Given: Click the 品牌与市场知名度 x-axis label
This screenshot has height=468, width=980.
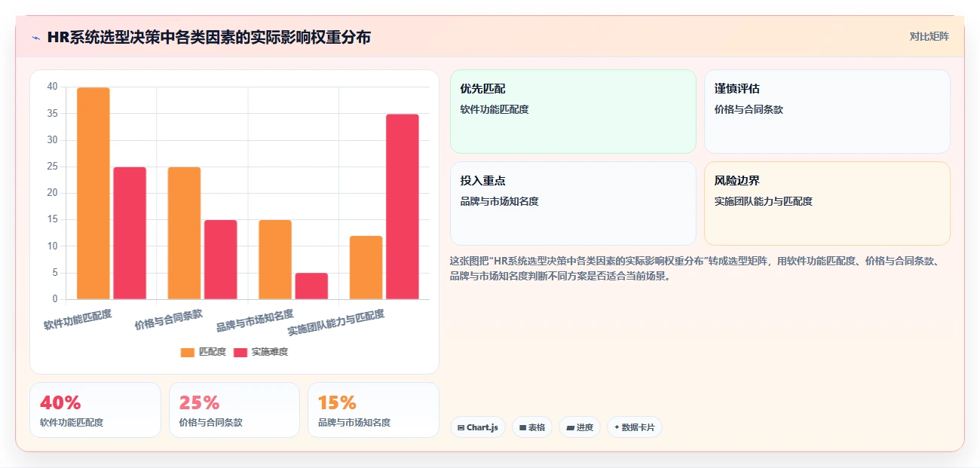Looking at the screenshot, I should click(x=255, y=320).
